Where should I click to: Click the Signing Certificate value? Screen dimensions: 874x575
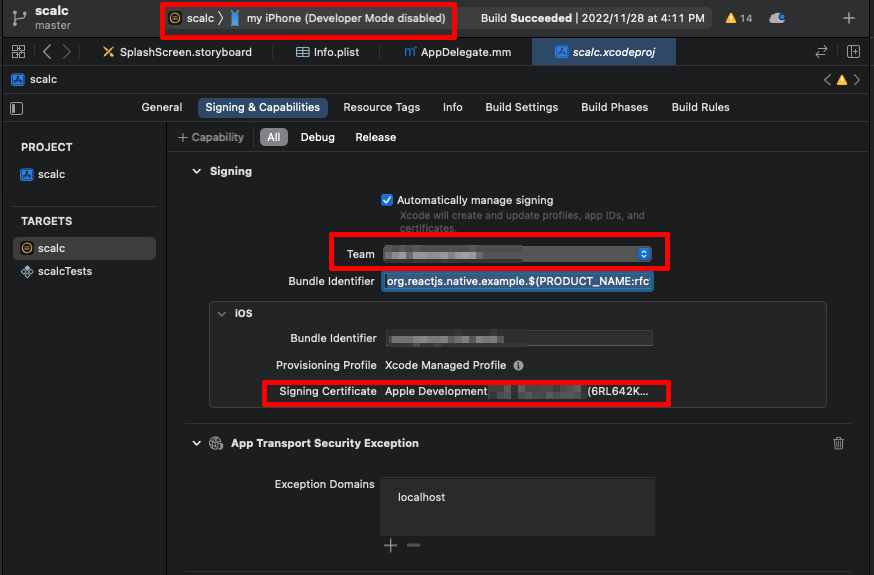coord(517,391)
